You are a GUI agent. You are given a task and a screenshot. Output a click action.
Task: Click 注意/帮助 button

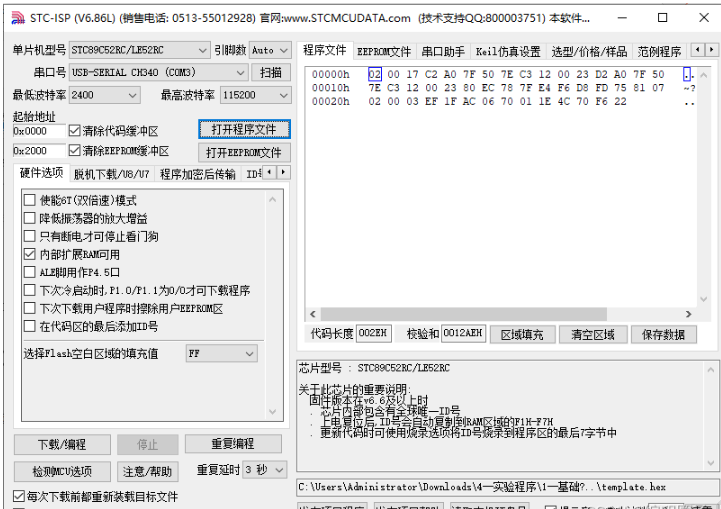tap(148, 471)
